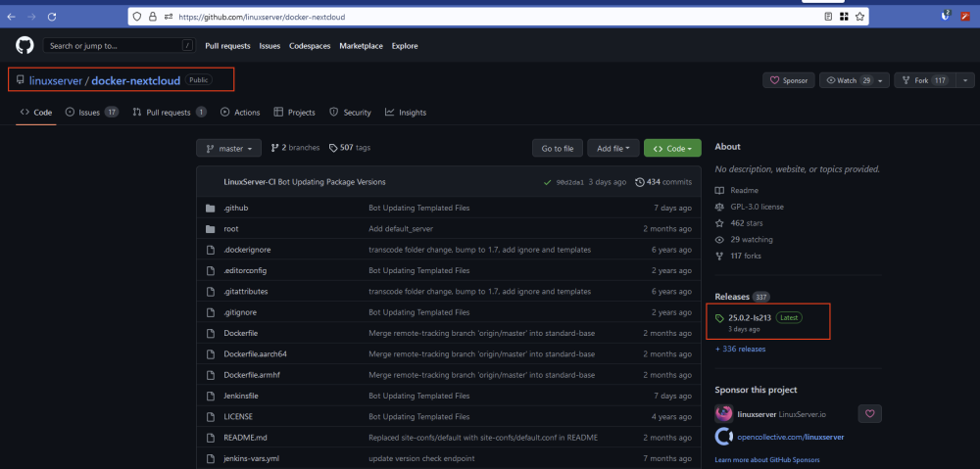This screenshot has width=980, height=469.
Task: Bookmark this page with the star icon
Action: click(x=859, y=17)
